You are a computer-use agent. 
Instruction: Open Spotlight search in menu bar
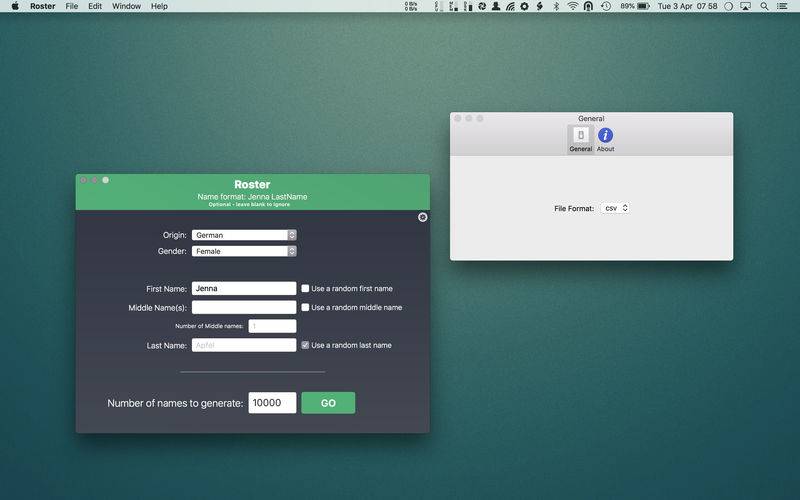[764, 6]
